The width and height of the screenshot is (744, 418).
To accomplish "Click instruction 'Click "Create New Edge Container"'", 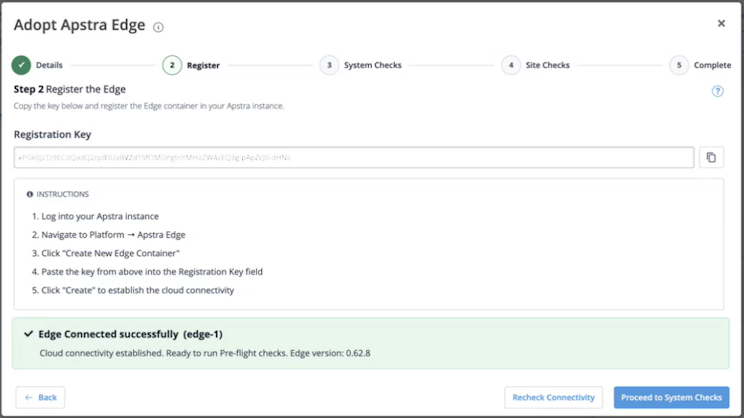I will 111,253.
